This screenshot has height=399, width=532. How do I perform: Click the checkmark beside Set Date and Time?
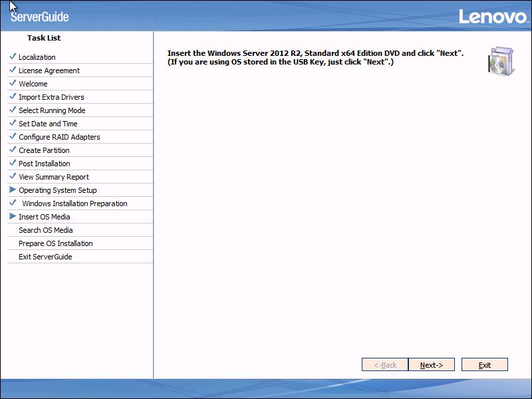tap(13, 124)
